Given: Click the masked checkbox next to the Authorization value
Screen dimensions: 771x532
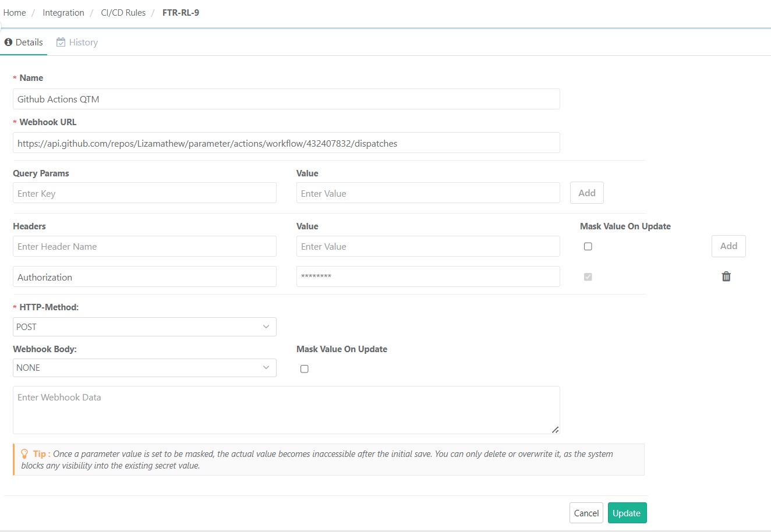Looking at the screenshot, I should (x=588, y=276).
